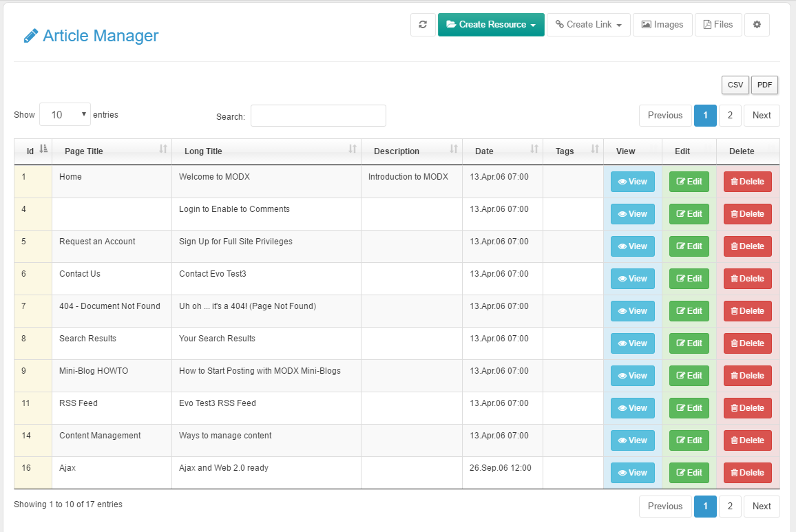Click the 'Introduction to MODX' description cell
The height and width of the screenshot is (532, 796).
412,182
